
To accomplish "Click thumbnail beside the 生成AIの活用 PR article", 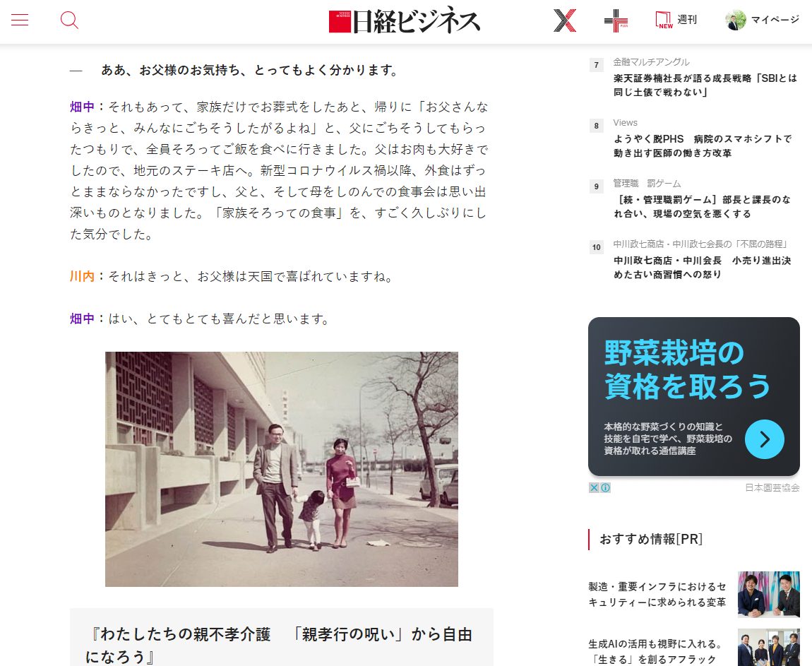I will coord(768,648).
